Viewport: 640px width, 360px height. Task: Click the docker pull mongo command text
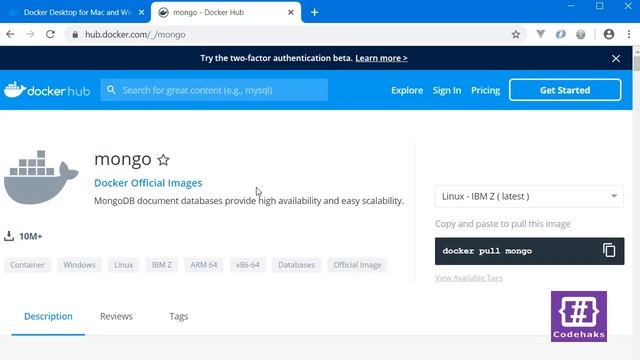(487, 251)
